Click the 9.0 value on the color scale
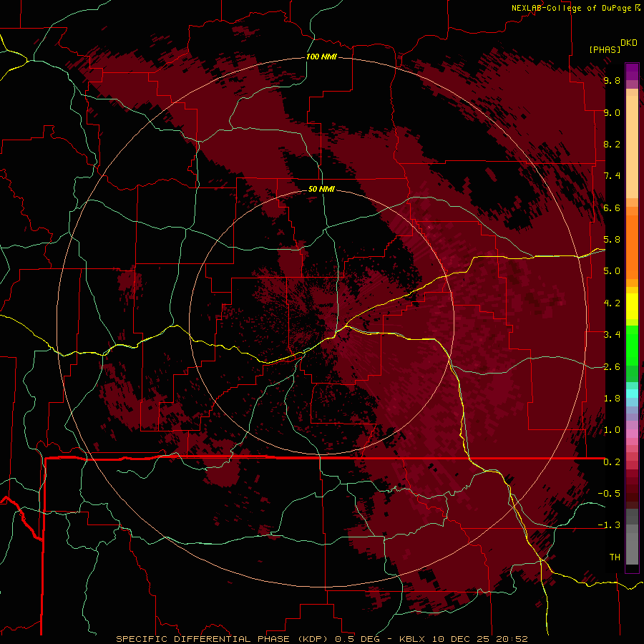Screen dimensions: 644x644 click(x=612, y=112)
